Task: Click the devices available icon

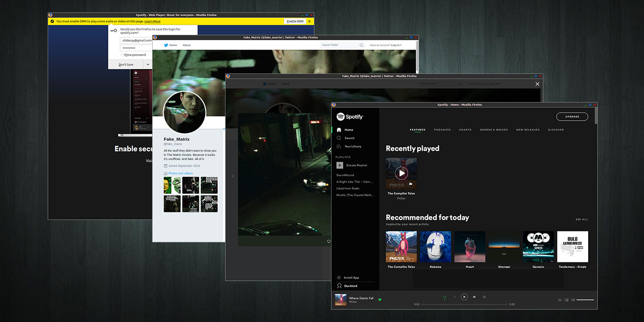Action: (x=566, y=300)
